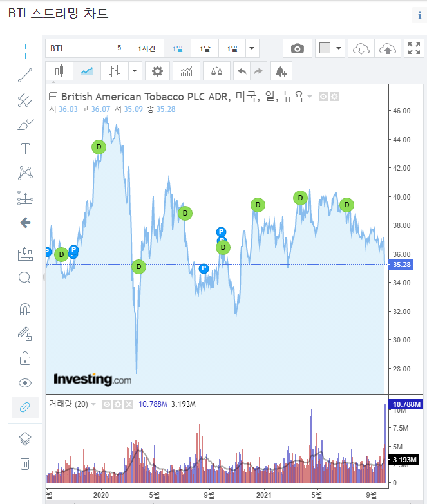This screenshot has width=427, height=504.
Task: Open the compare symbols scales icon
Action: 216,71
